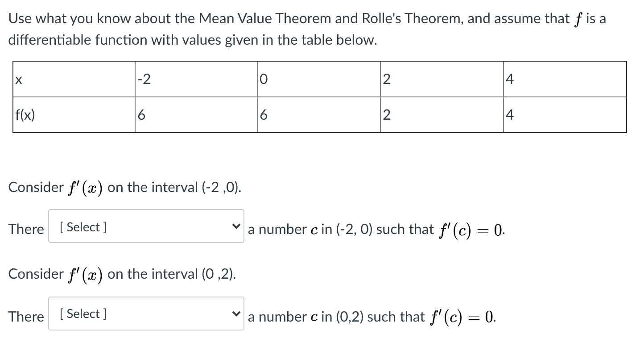Click the word There before the first dropdown
The height and width of the screenshot is (343, 644).
(x=26, y=229)
